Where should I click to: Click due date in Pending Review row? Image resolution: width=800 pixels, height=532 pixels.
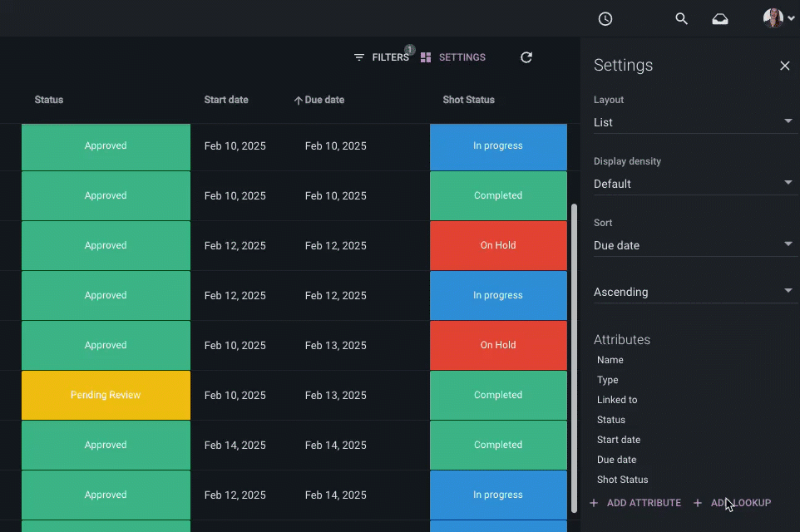335,396
